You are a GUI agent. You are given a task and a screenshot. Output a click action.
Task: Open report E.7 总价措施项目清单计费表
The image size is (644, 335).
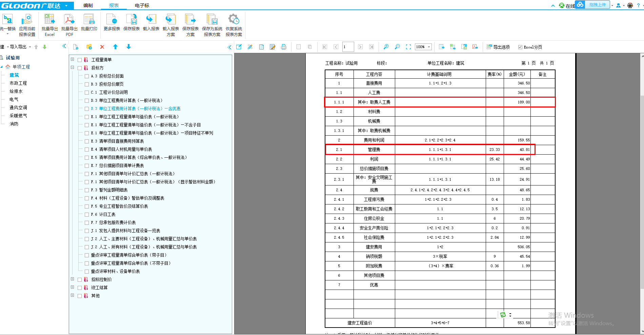tap(118, 165)
